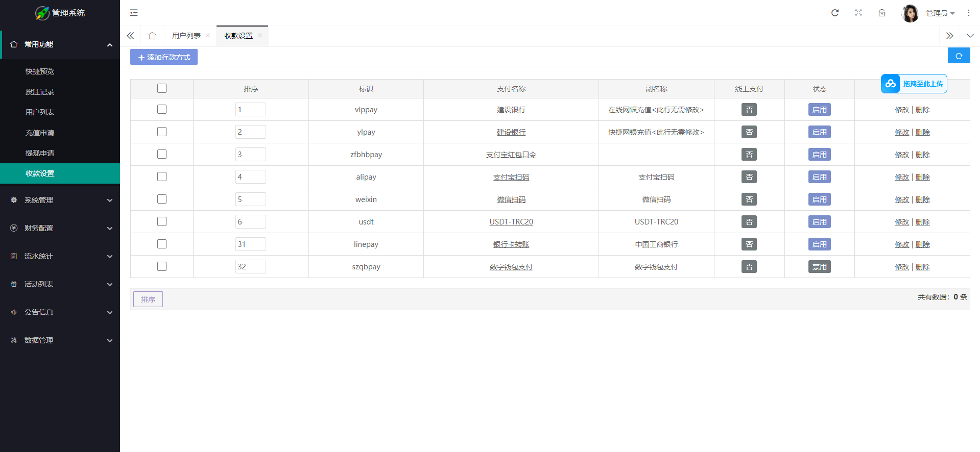Click the sidebar collapse menu icon
The width and height of the screenshot is (980, 452).
tap(134, 13)
